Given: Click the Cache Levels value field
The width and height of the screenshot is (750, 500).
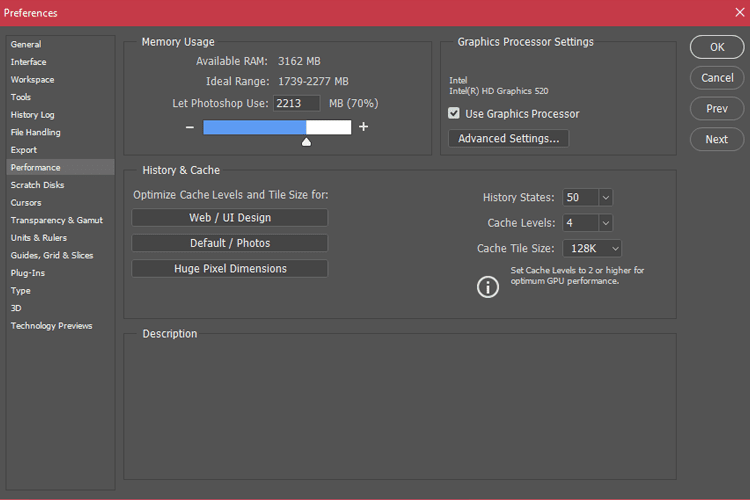Looking at the screenshot, I should tap(581, 223).
